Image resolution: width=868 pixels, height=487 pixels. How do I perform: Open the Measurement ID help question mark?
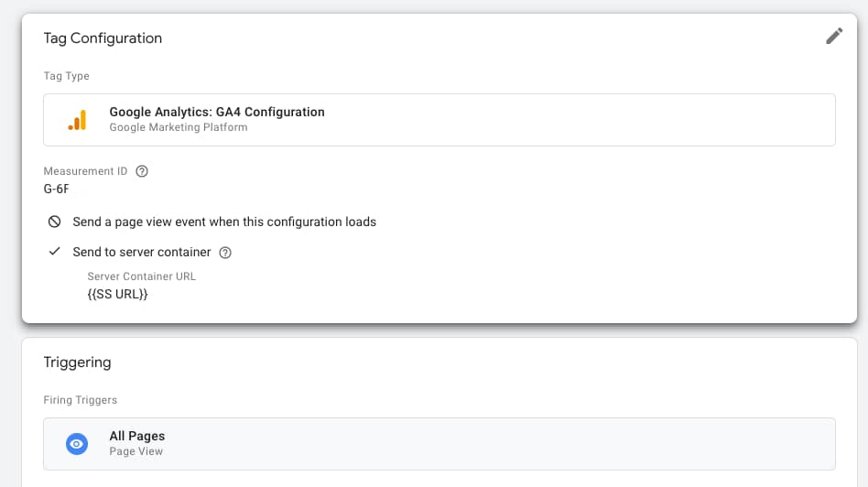142,171
